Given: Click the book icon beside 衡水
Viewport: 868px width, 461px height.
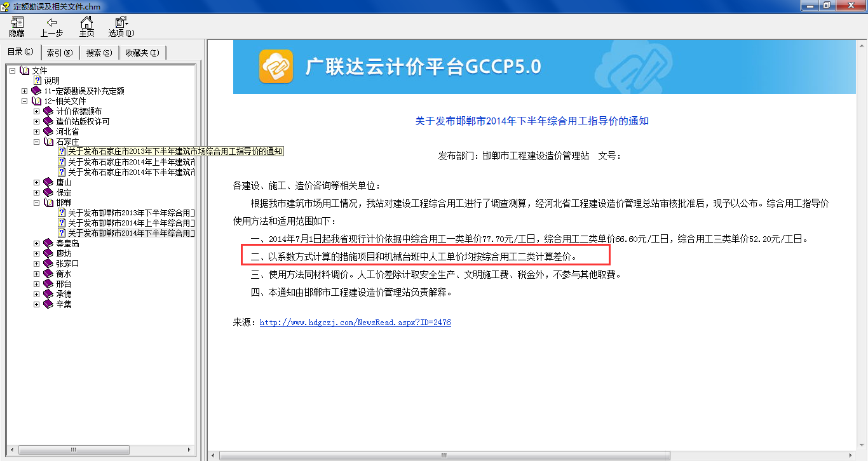Looking at the screenshot, I should coord(48,274).
